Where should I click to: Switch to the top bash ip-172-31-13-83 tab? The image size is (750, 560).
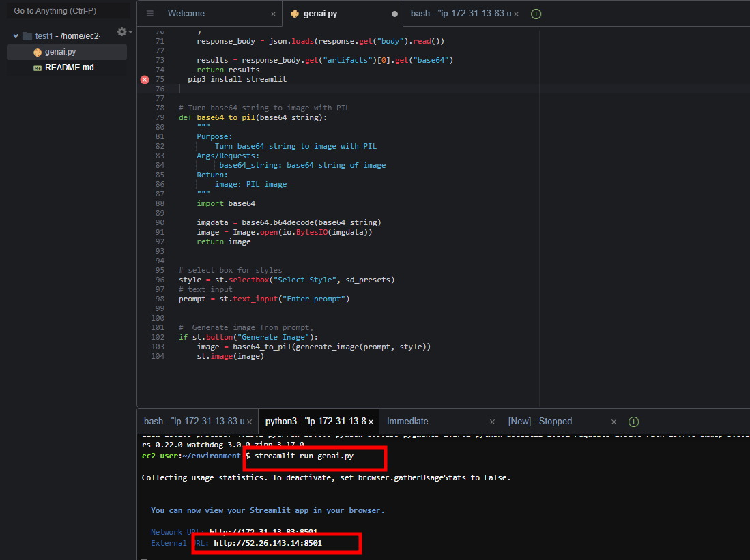(461, 14)
